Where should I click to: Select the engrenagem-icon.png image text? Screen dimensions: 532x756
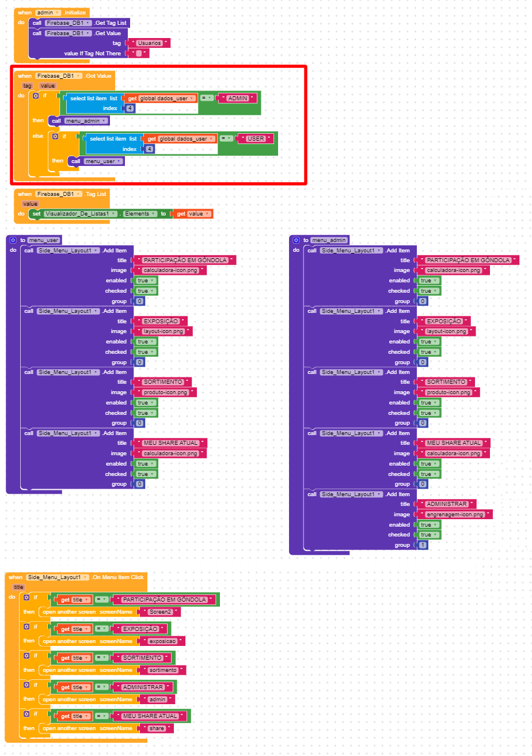[454, 515]
